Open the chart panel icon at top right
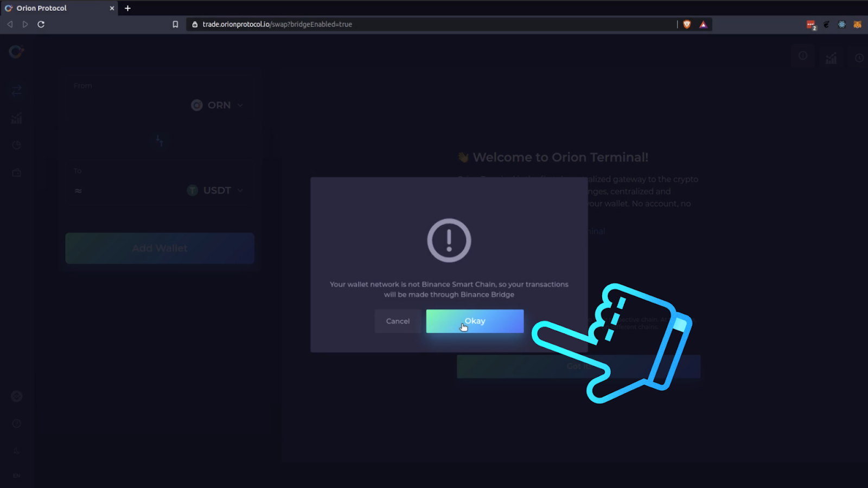Screen dimensions: 868x488 point(831,58)
